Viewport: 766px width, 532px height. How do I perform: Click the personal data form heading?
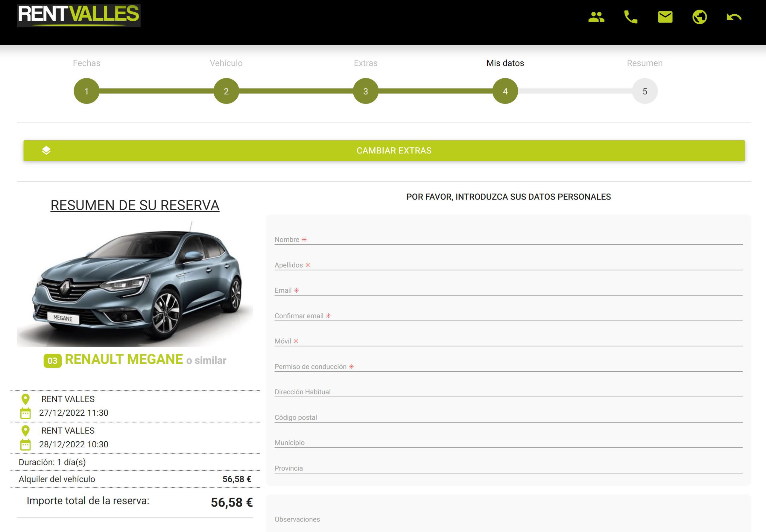pyautogui.click(x=509, y=197)
